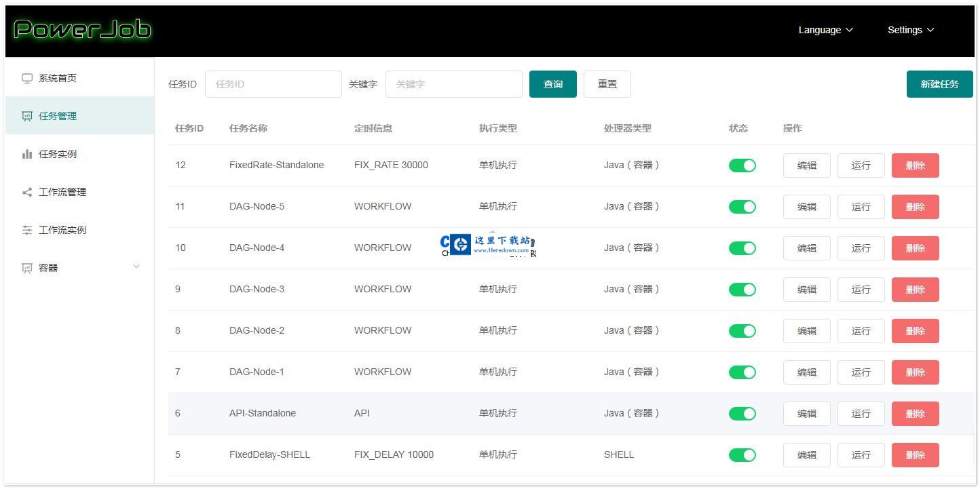
Task: Click the share icon next to 工作流管理
Action: [x=26, y=191]
